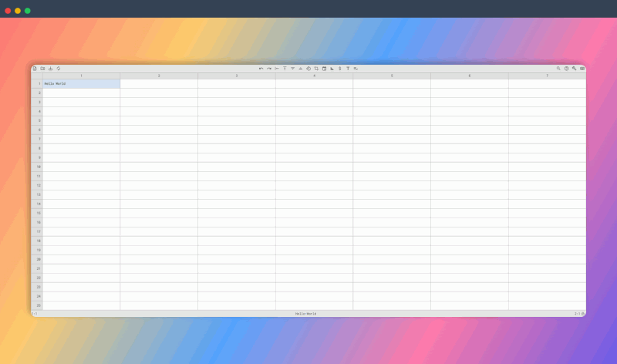Click the lock icon in status bar corner
Screen dimensions: 617x364
[x=583, y=314]
